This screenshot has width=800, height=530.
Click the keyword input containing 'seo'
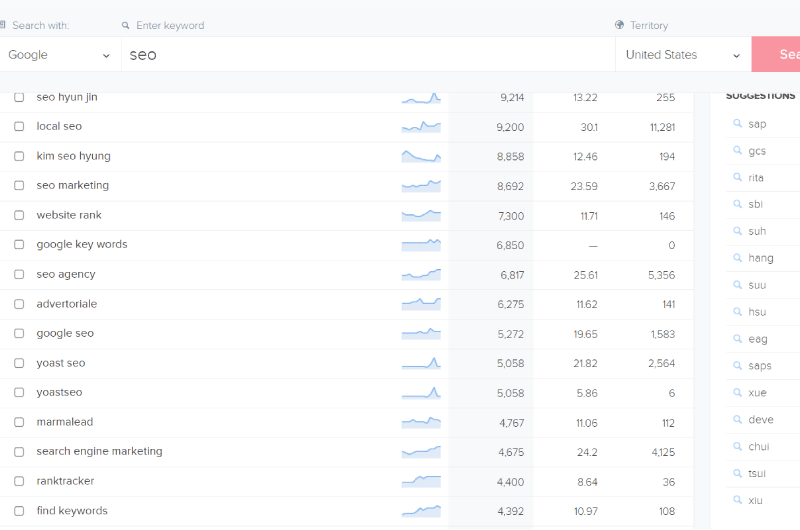click(368, 55)
